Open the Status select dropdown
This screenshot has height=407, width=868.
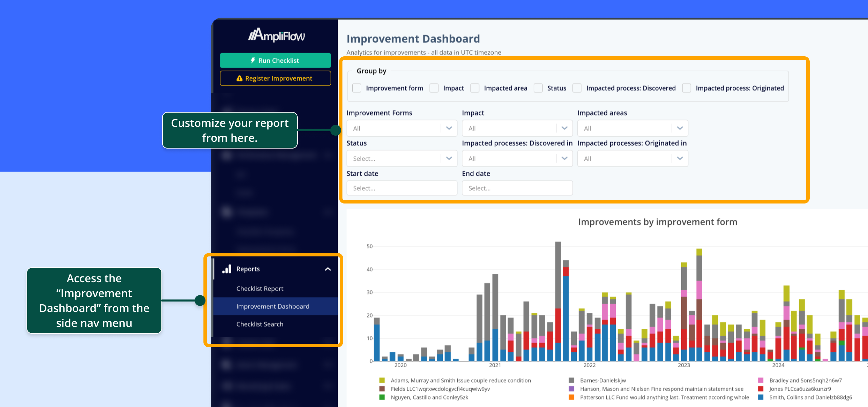pyautogui.click(x=401, y=158)
